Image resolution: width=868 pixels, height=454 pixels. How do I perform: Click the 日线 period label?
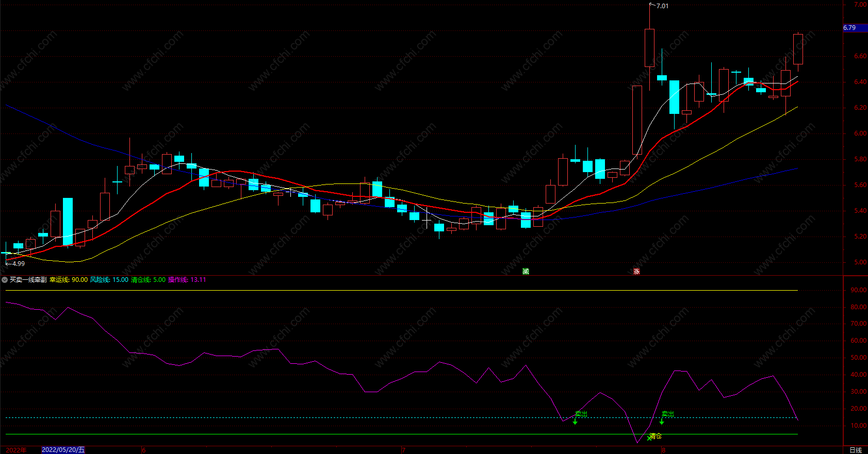(856, 450)
